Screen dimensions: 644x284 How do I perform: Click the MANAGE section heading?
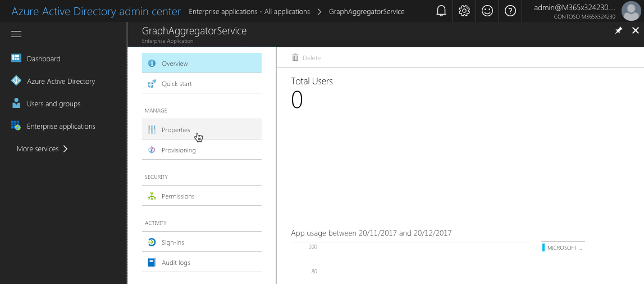(156, 110)
